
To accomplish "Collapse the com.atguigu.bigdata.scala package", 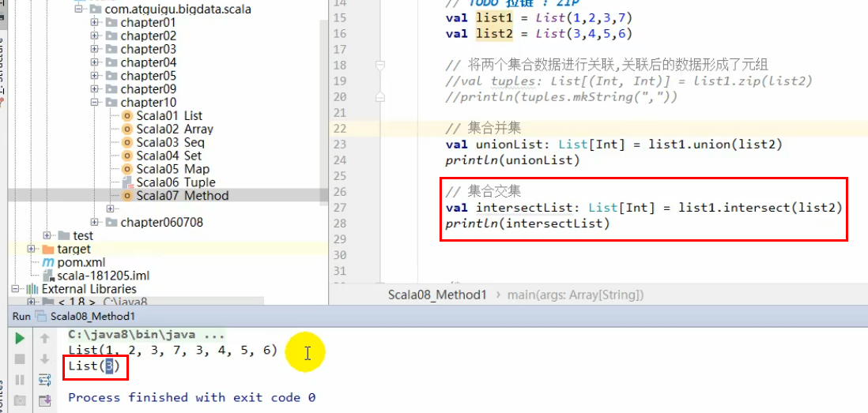I will (x=78, y=9).
